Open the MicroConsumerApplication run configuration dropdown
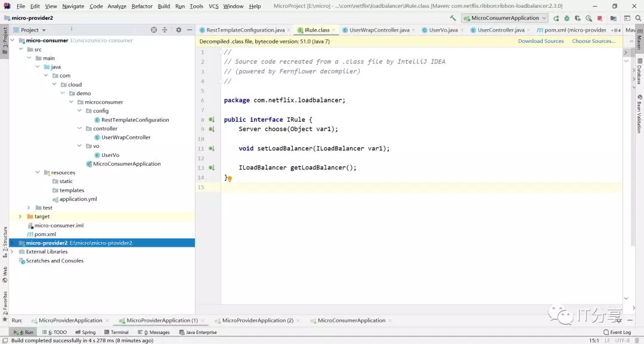The width and height of the screenshot is (644, 344). tap(504, 18)
